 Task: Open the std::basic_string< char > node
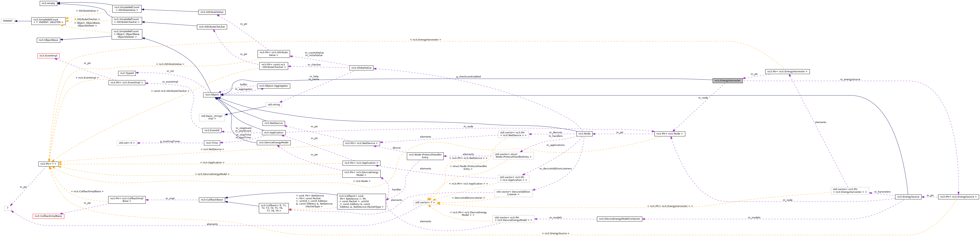(x=212, y=117)
